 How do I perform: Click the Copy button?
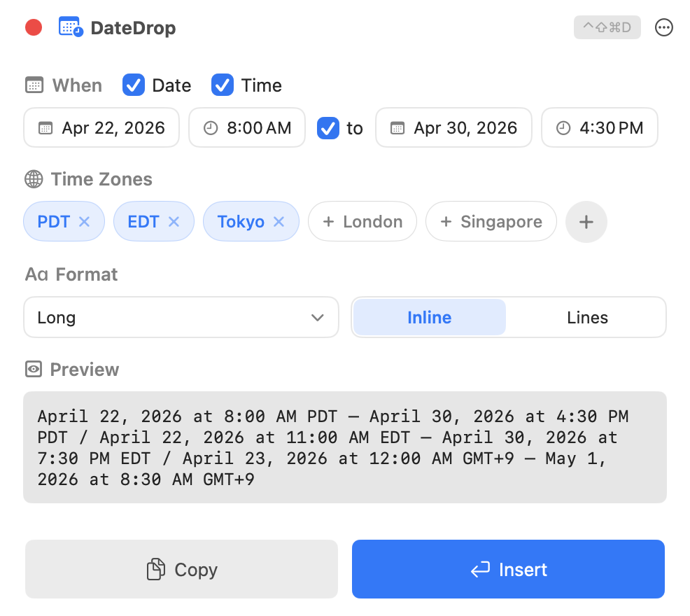pyautogui.click(x=181, y=569)
